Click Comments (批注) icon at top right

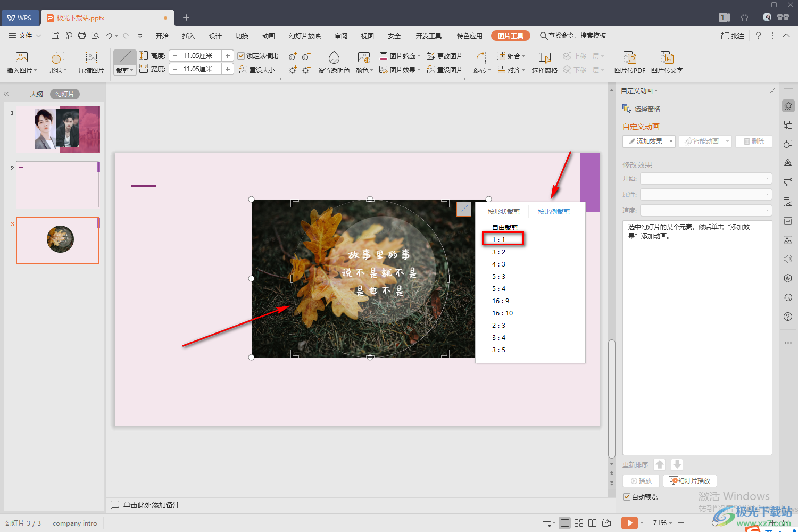pyautogui.click(x=733, y=36)
